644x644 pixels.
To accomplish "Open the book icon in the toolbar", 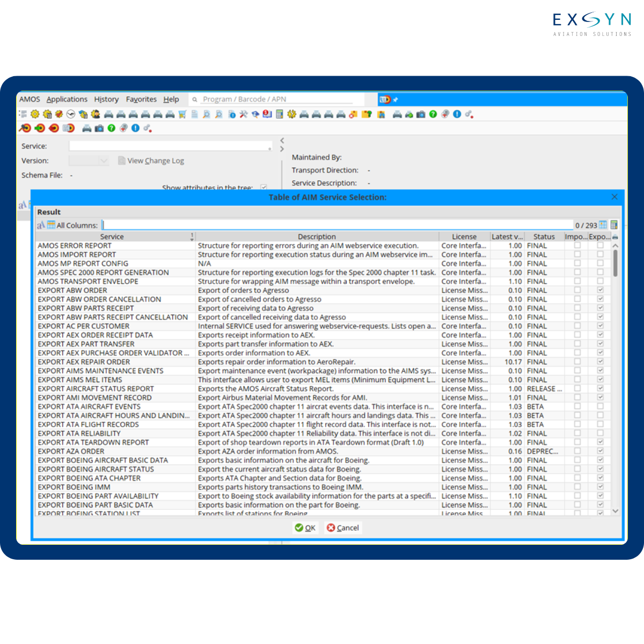I will click(267, 114).
